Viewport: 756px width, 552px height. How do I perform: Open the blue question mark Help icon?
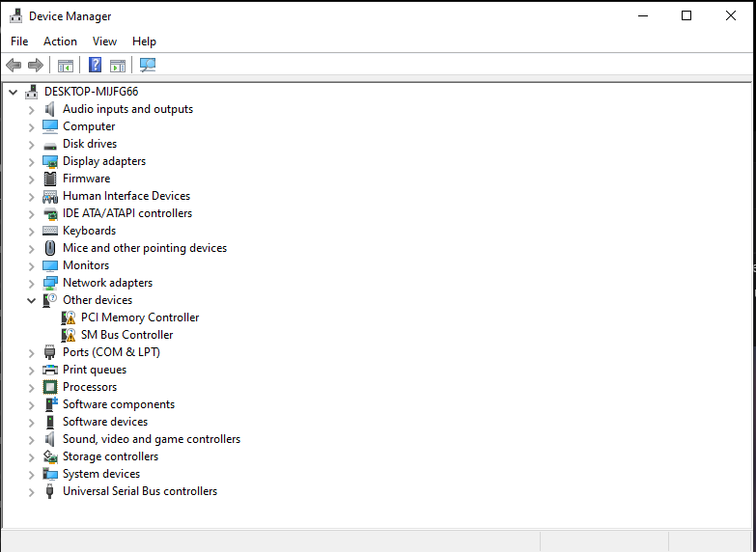click(x=95, y=65)
